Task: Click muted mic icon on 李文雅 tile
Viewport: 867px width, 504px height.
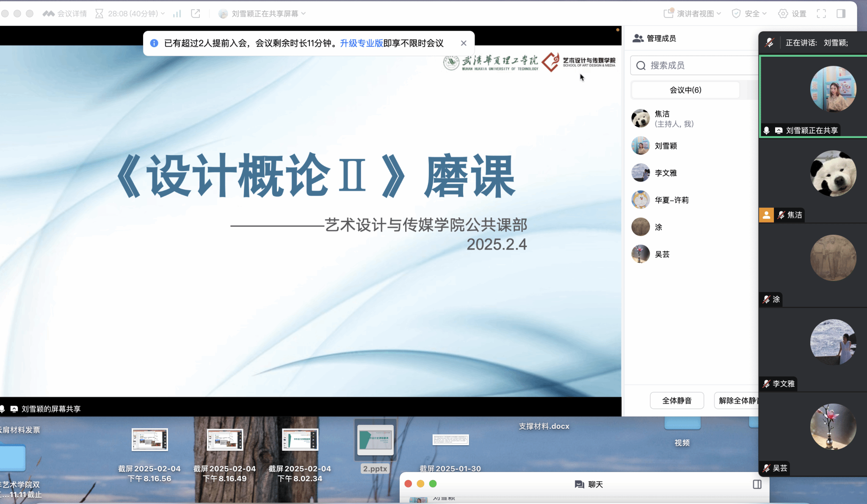Action: pos(766,384)
